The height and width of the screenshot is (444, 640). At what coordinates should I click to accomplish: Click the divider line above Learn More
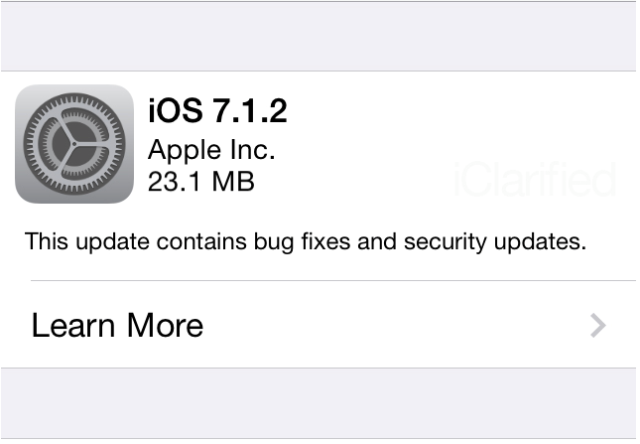(x=333, y=280)
